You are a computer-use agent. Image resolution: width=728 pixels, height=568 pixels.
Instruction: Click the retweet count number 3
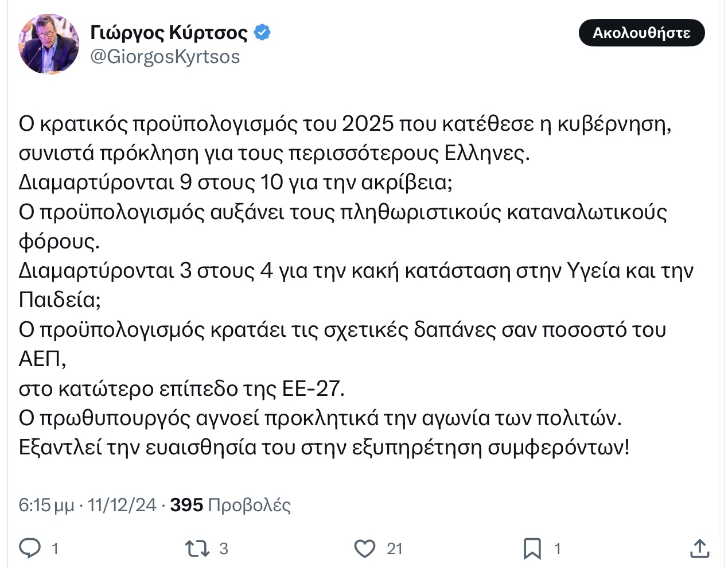tap(224, 549)
